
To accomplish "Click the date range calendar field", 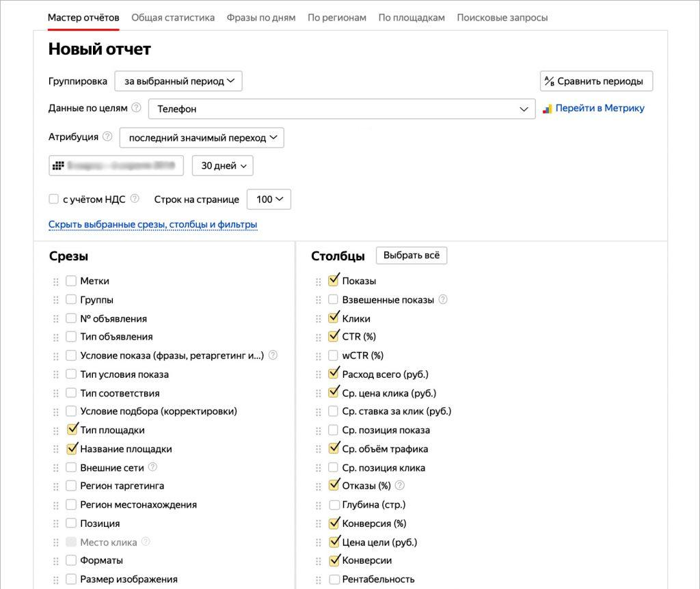I will (x=116, y=165).
